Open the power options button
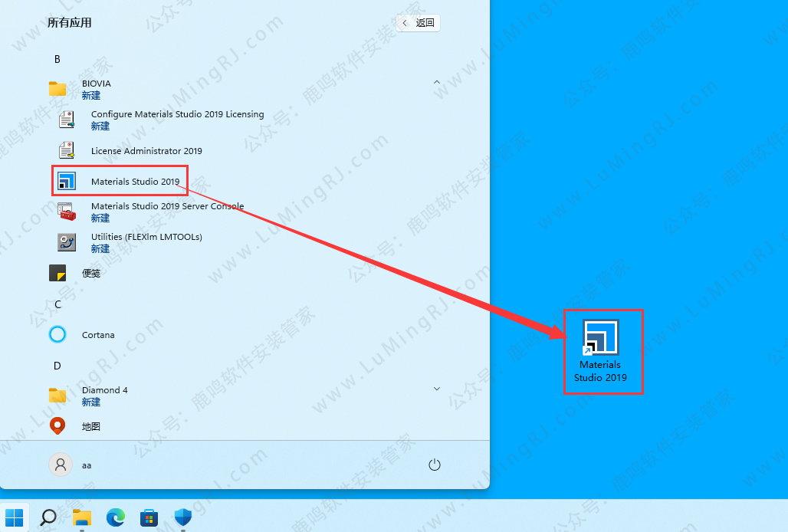Image resolution: width=788 pixels, height=532 pixels. tap(435, 465)
